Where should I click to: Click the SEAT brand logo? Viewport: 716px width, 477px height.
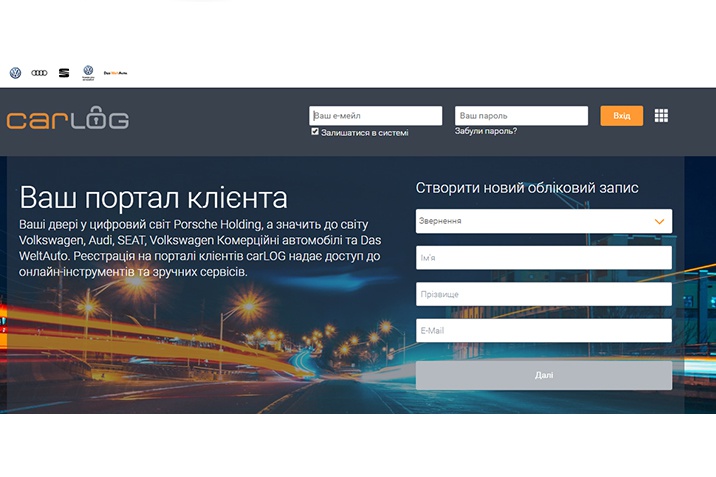[64, 73]
